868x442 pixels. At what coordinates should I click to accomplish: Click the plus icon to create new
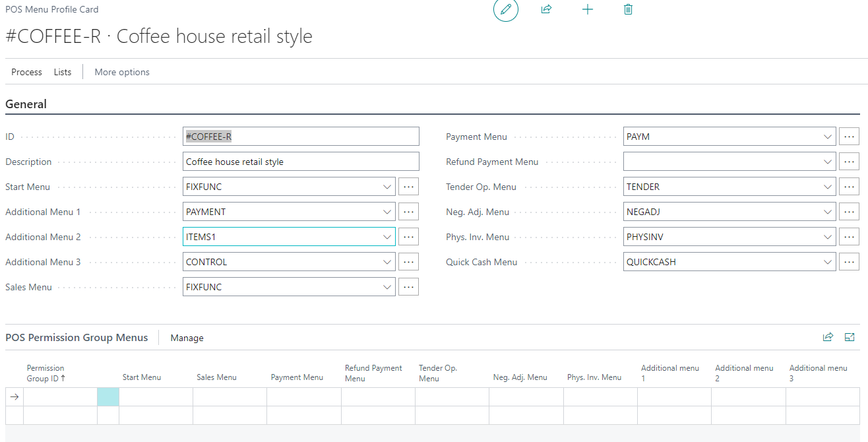[x=588, y=9]
